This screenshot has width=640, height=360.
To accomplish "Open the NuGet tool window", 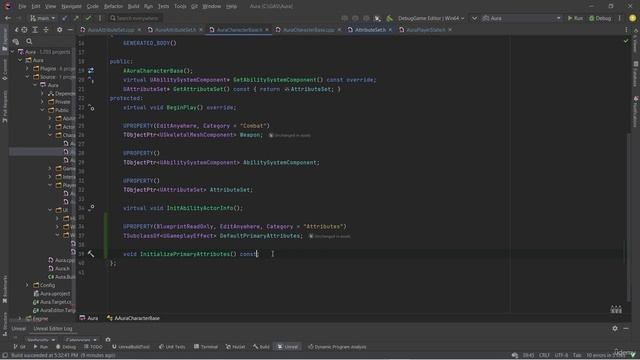I will 236,347.
